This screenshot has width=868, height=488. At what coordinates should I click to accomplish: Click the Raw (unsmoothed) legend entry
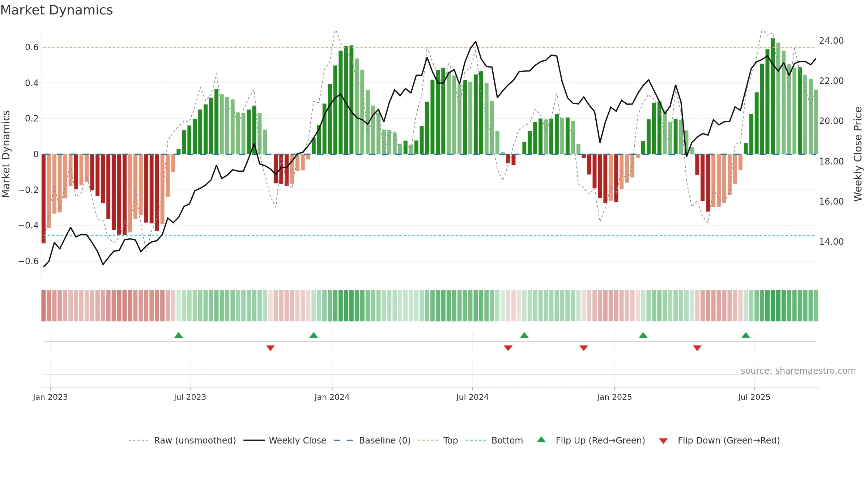(x=182, y=440)
